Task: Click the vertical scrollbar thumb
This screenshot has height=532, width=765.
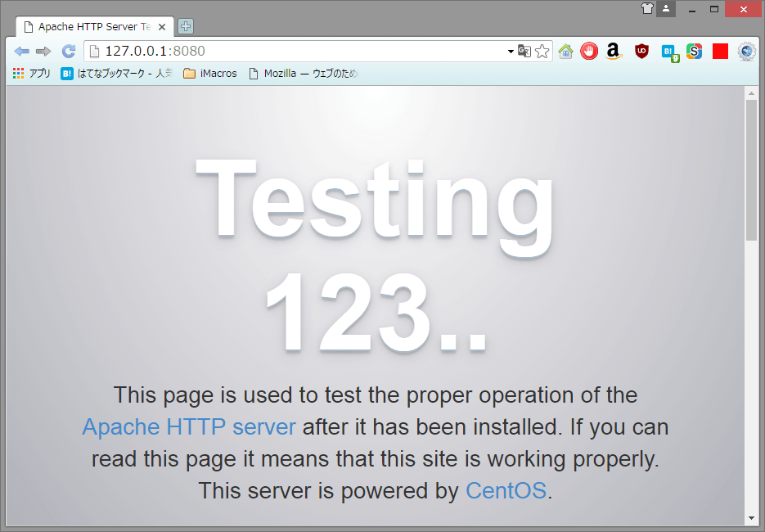Action: 751,170
